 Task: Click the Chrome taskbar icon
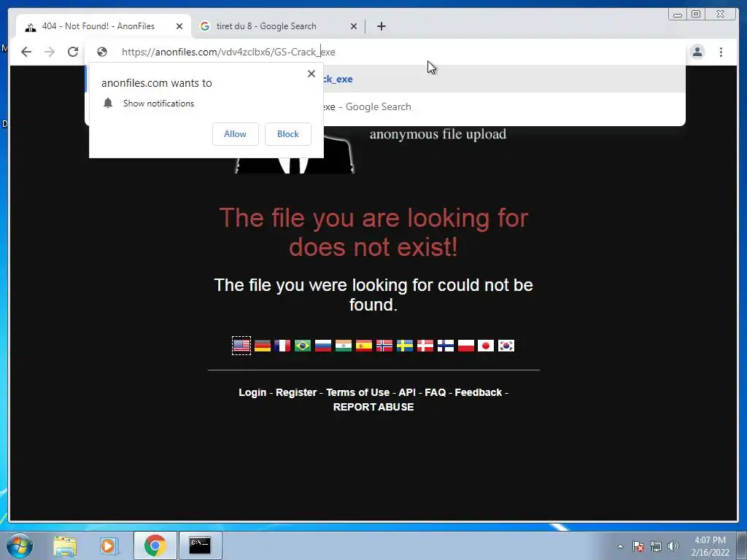point(155,545)
